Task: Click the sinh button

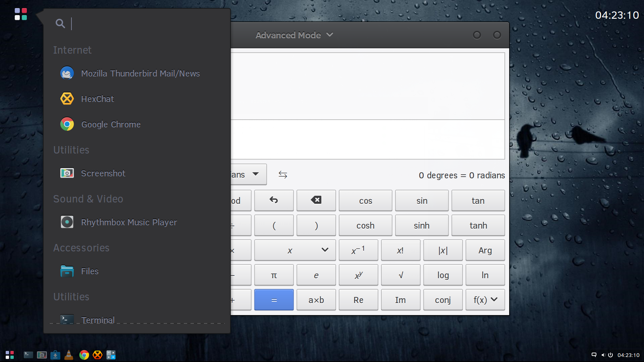Action: (422, 225)
